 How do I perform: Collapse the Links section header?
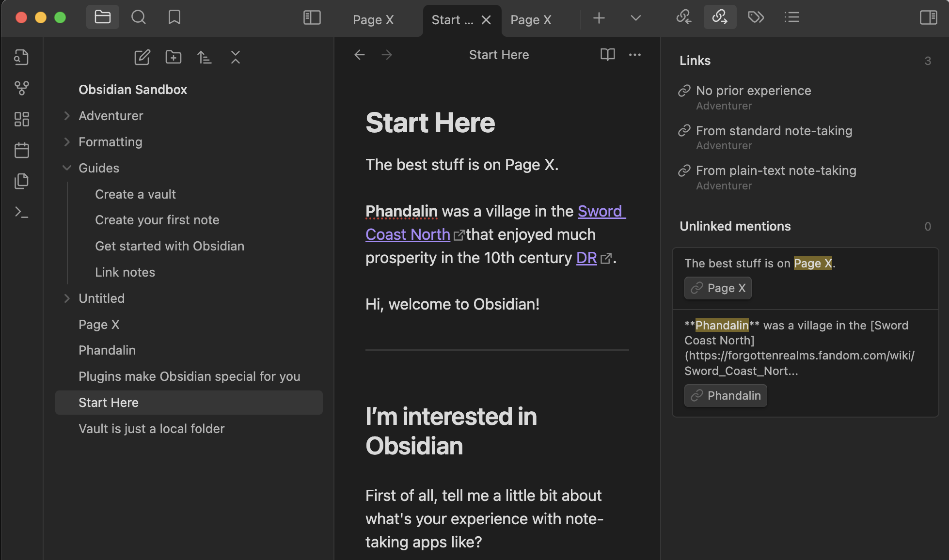(695, 61)
